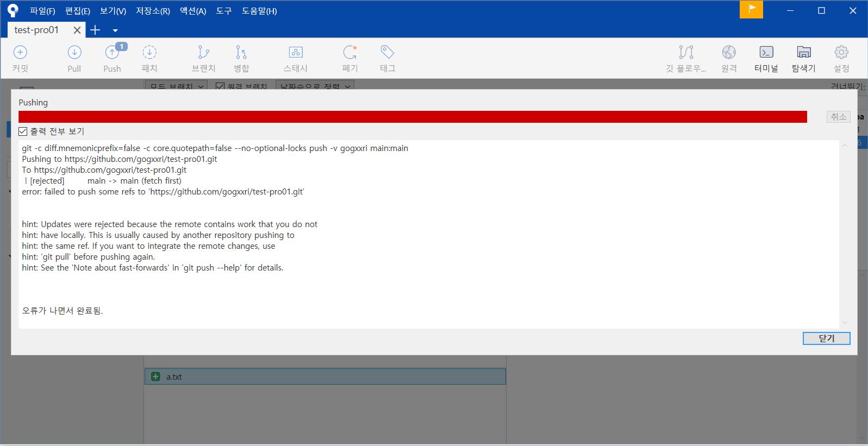Toggle 출력 전부 보기 checkbox
868x446 pixels.
(x=23, y=131)
